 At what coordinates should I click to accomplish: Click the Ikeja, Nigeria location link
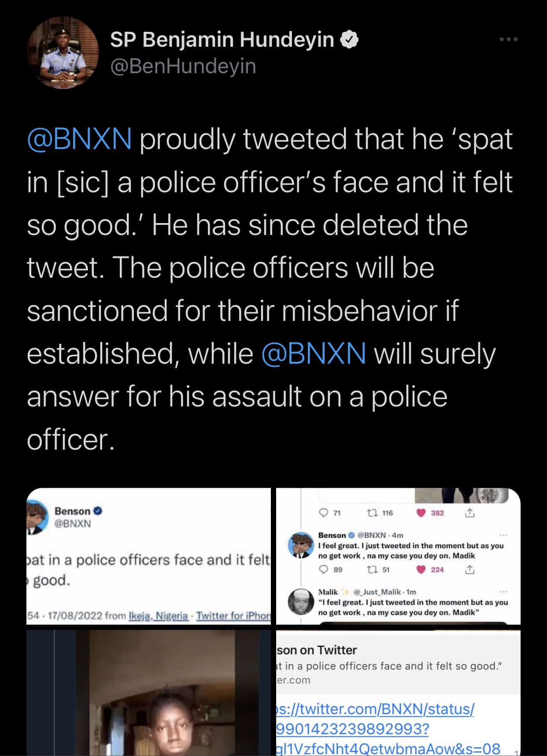pos(158,616)
